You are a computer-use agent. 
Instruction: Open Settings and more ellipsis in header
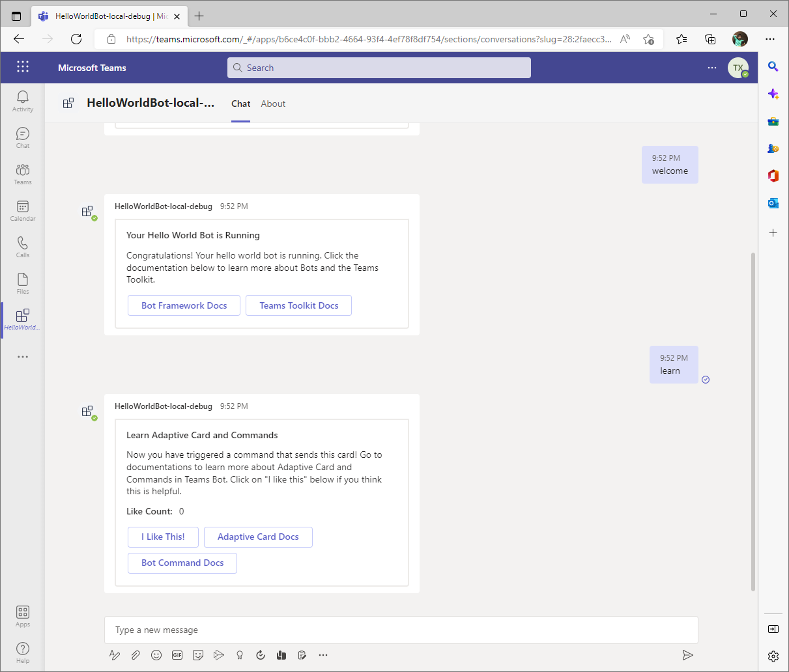712,68
